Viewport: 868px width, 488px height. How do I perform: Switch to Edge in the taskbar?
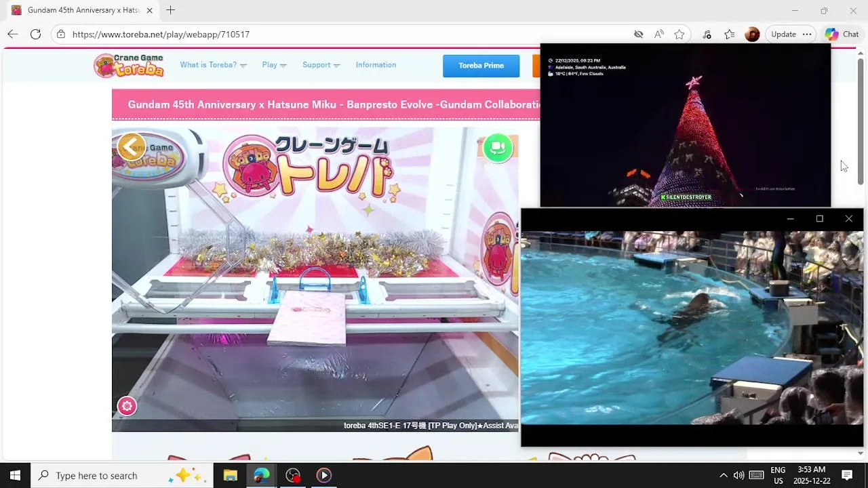coord(262,475)
